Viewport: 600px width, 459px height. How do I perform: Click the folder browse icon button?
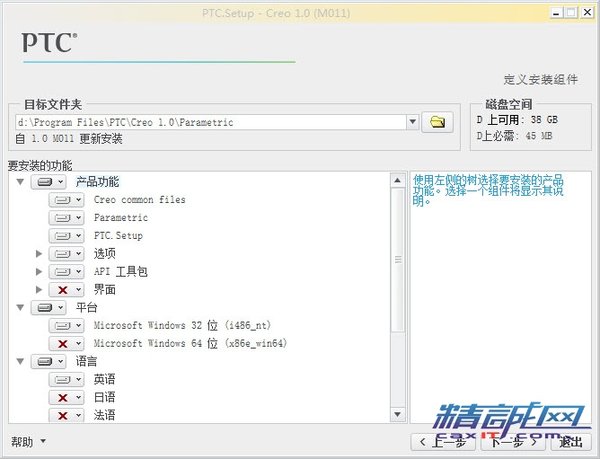click(x=437, y=122)
